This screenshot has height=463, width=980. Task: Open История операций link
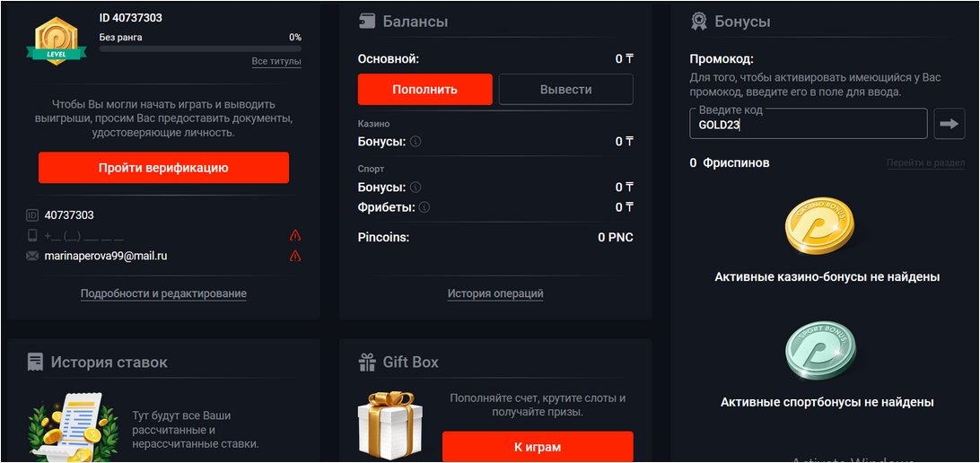(x=495, y=293)
